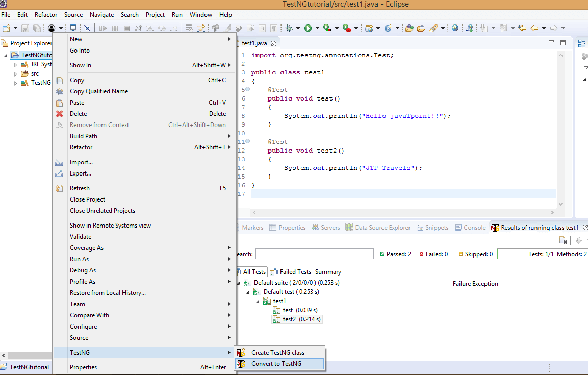Toggle Mark Occurrences highlighter icon
This screenshot has height=375, width=588.
point(228,28)
